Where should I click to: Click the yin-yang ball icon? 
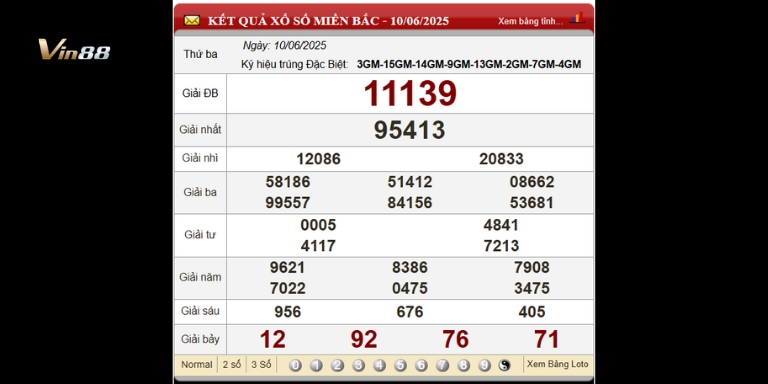504,365
